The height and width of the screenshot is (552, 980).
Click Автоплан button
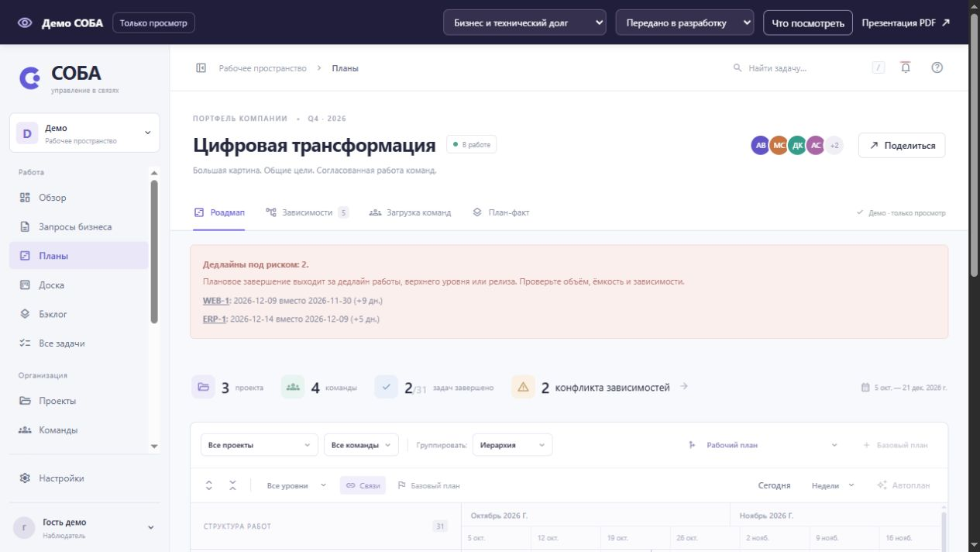pos(903,485)
